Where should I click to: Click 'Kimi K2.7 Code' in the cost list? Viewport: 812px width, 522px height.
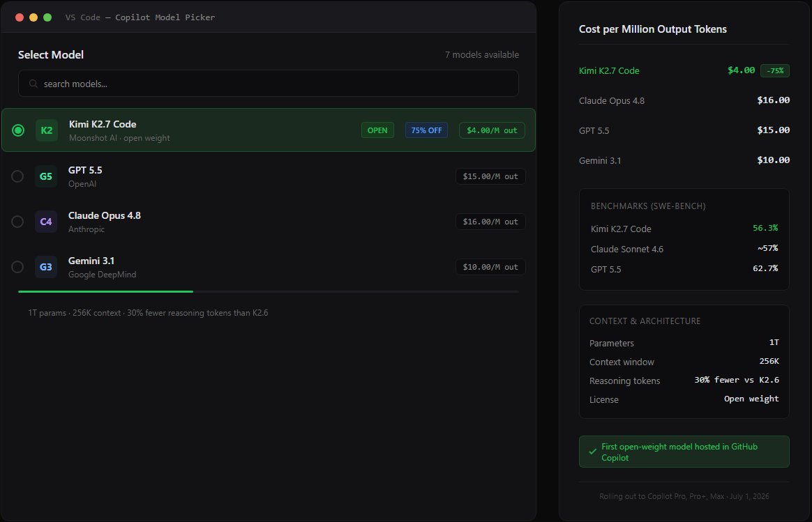(x=609, y=71)
